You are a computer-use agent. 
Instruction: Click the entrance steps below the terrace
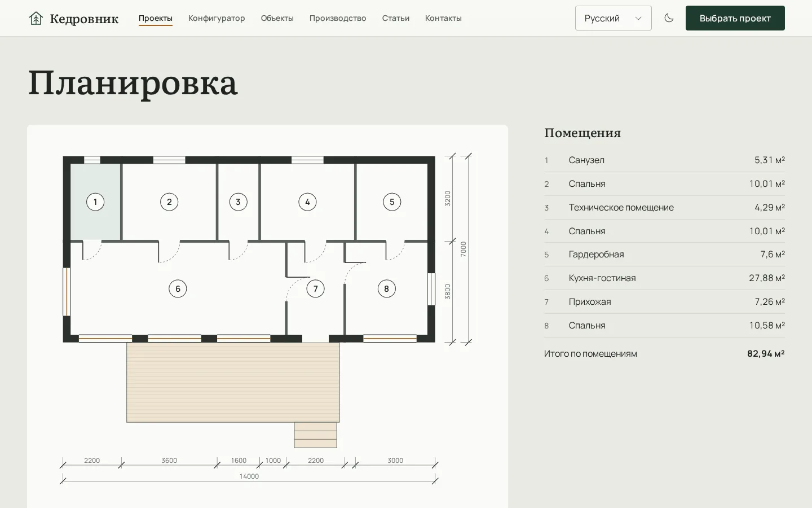click(315, 435)
